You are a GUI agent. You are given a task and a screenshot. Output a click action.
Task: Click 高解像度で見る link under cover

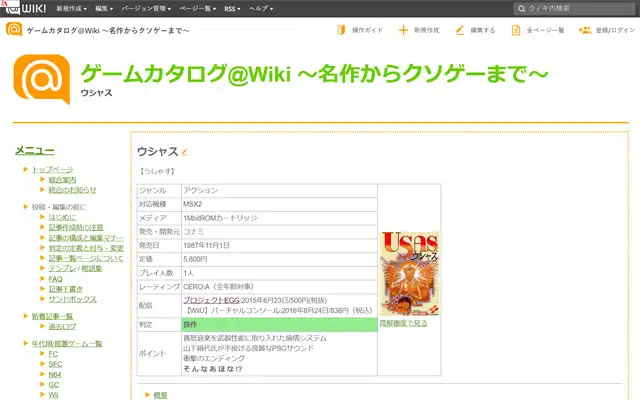[x=403, y=323]
